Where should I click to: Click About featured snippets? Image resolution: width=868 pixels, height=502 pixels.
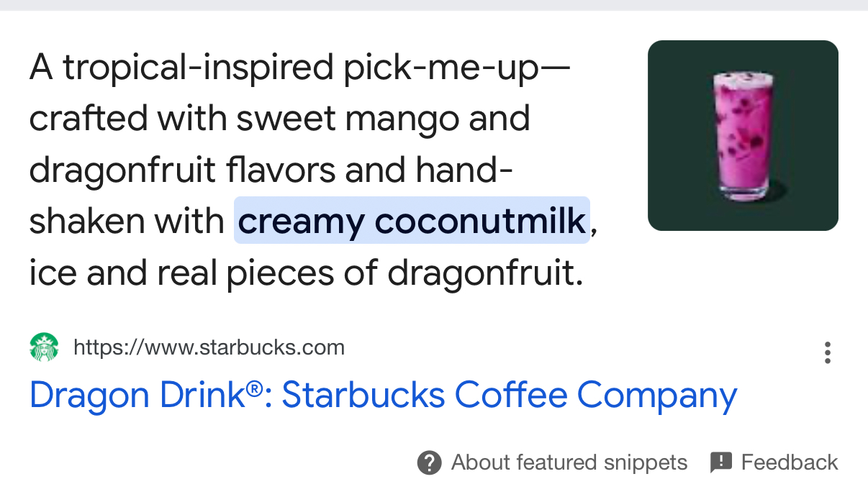coord(569,462)
